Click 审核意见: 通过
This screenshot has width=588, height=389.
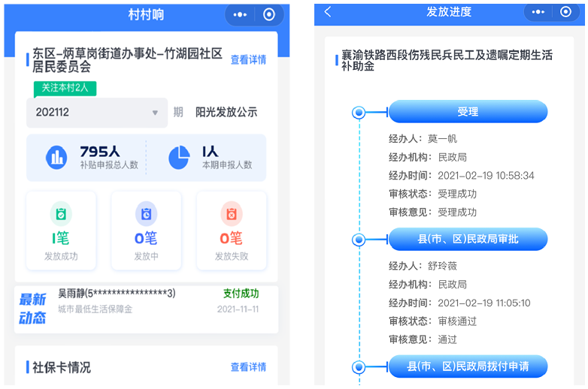tap(423, 339)
